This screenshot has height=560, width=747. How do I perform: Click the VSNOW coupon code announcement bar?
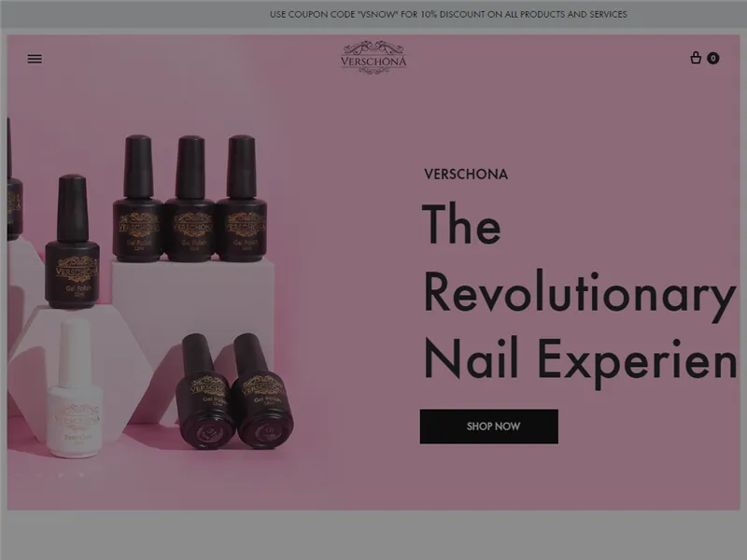tap(373, 14)
